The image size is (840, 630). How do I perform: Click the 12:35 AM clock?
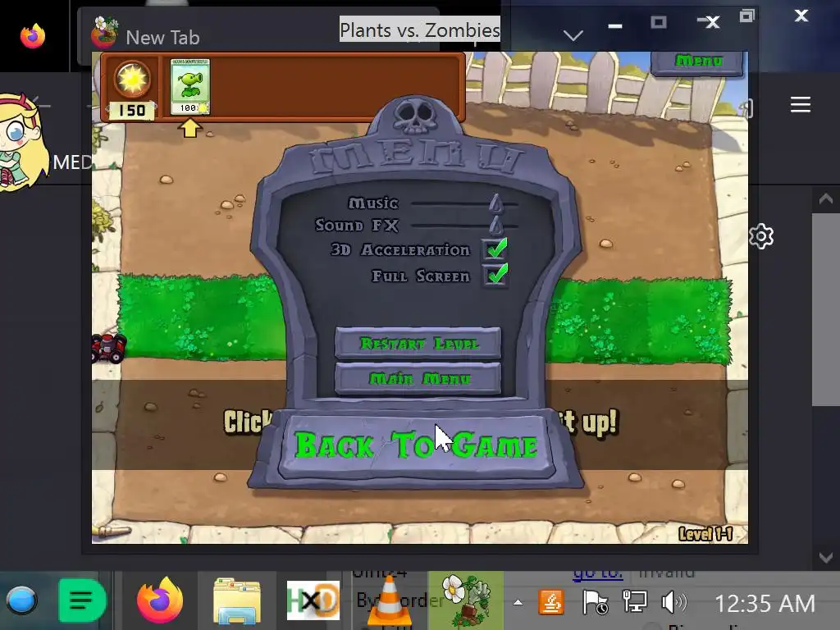pyautogui.click(x=765, y=604)
